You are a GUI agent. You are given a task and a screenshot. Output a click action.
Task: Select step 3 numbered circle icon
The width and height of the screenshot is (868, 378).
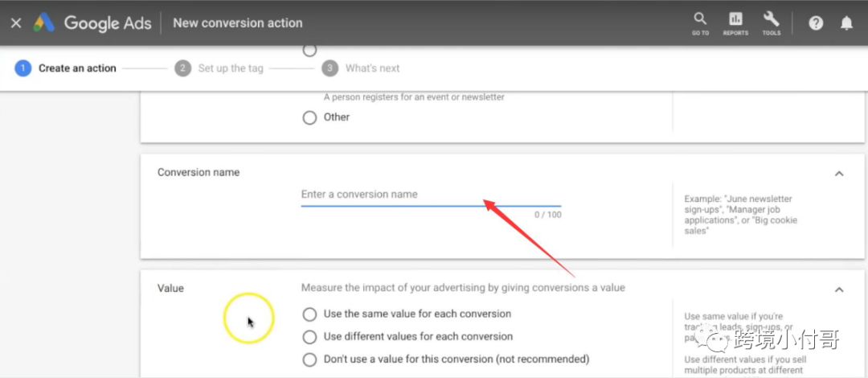click(x=330, y=68)
